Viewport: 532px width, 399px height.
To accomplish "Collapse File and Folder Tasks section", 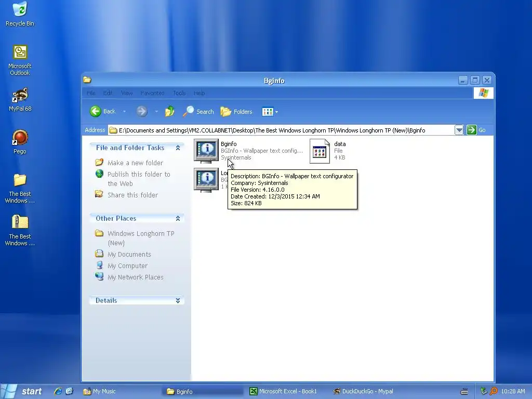I will point(178,148).
